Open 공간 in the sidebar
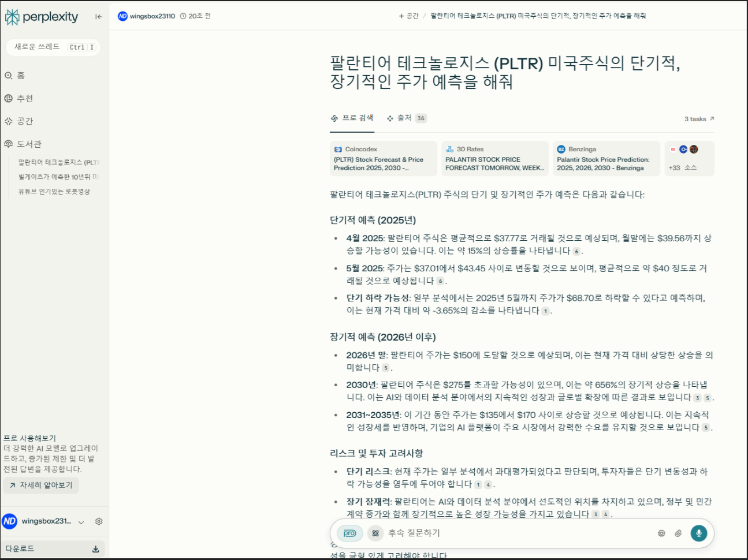 pyautogui.click(x=18, y=121)
